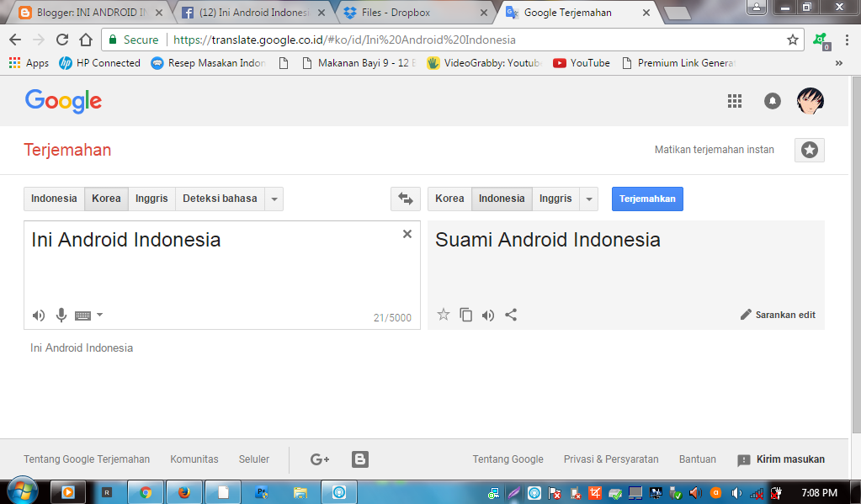The height and width of the screenshot is (504, 861).
Task: Open Google notifications bell
Action: (773, 101)
